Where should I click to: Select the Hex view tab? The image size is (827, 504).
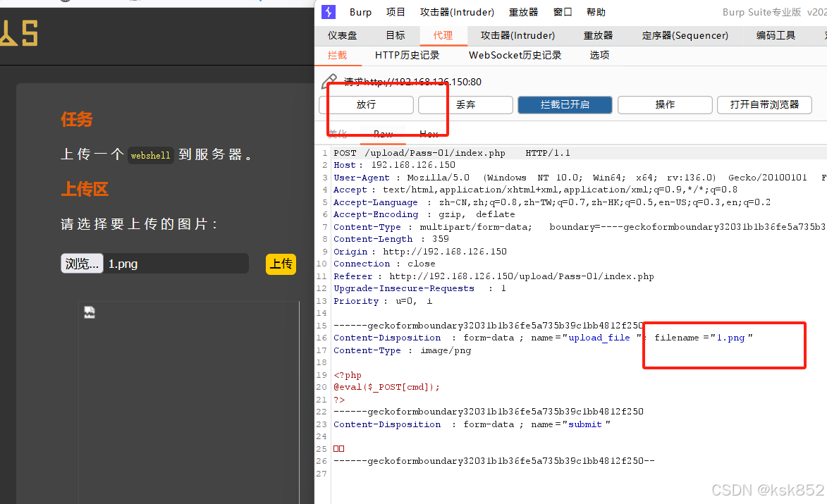pos(429,134)
